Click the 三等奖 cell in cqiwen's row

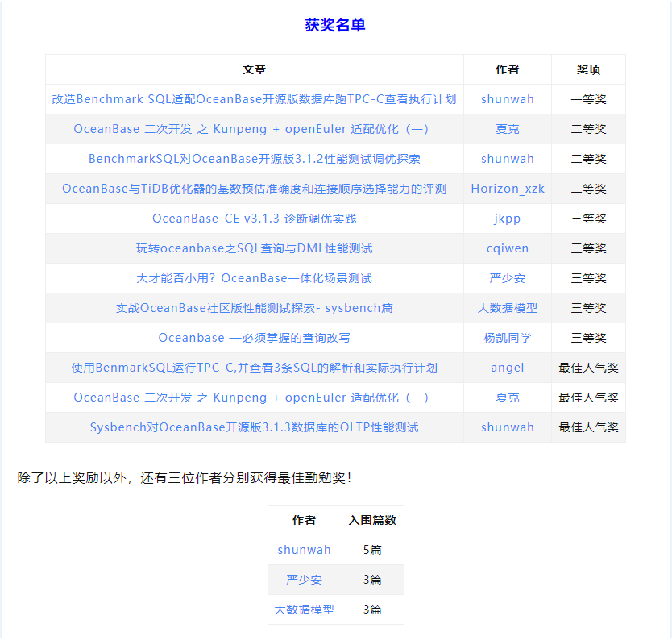click(x=588, y=248)
